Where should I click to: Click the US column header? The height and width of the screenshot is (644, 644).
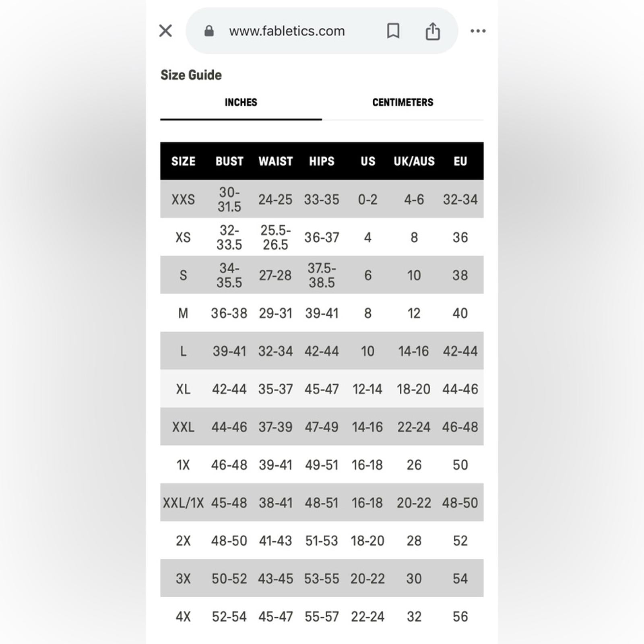[x=368, y=161]
